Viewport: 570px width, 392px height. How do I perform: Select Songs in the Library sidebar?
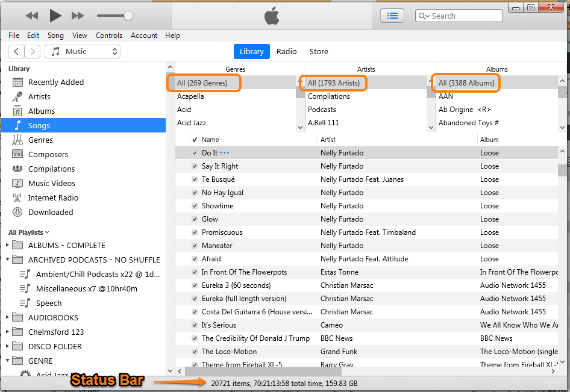click(83, 125)
